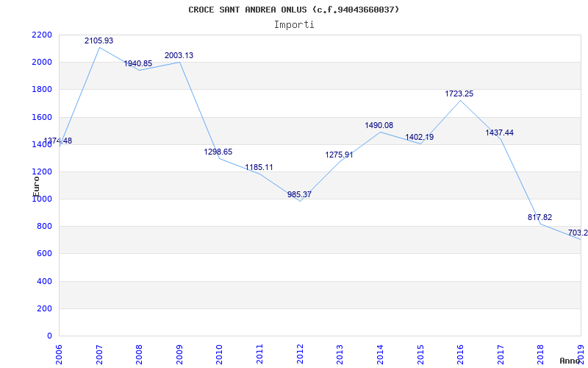
Task: Click the Euro y-axis title
Action: tap(36, 185)
